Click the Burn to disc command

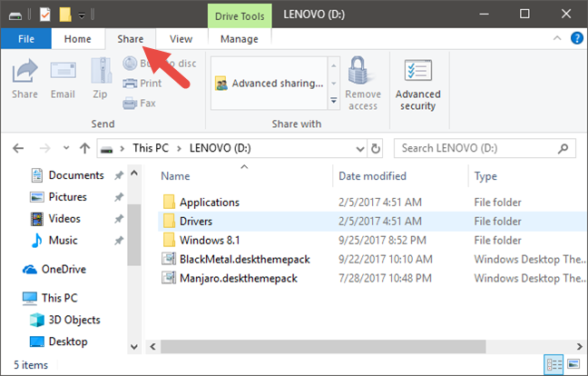[x=160, y=63]
